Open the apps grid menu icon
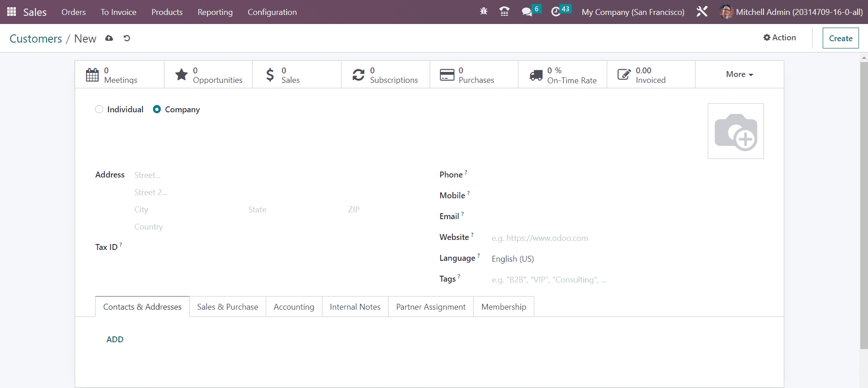This screenshot has width=868, height=388. tap(12, 12)
